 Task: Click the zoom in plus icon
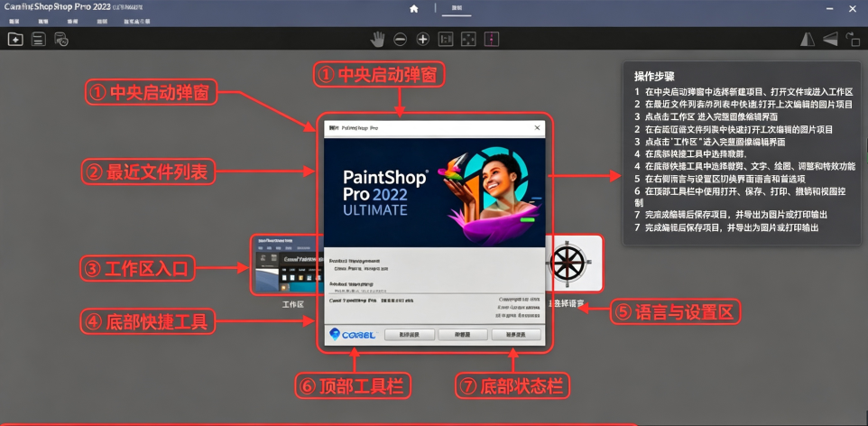(x=423, y=40)
